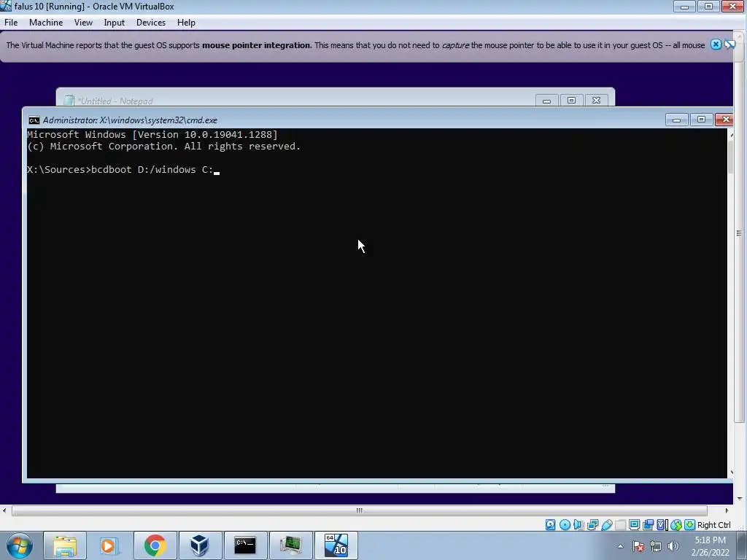This screenshot has height=560, width=747.
Task: Click the bcdboot command line in cmd
Action: (123, 169)
